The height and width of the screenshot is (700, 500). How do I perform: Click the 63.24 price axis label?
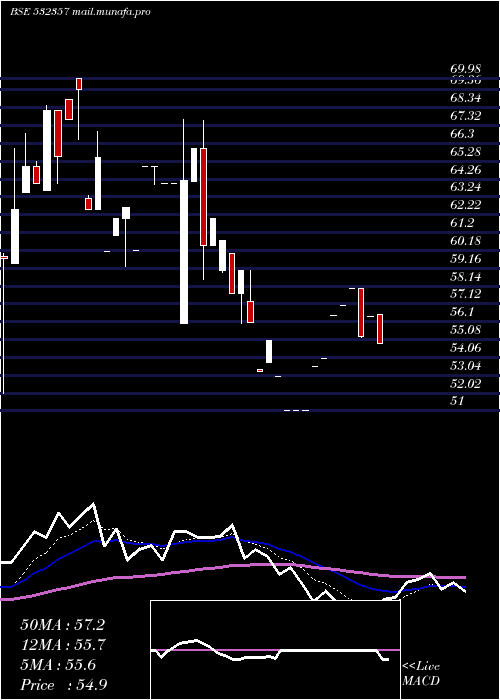coord(466,187)
